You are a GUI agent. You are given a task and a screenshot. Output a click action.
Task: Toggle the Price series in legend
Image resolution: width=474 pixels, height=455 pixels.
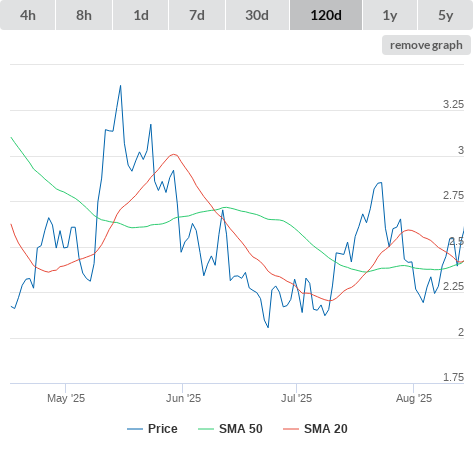click(x=163, y=429)
